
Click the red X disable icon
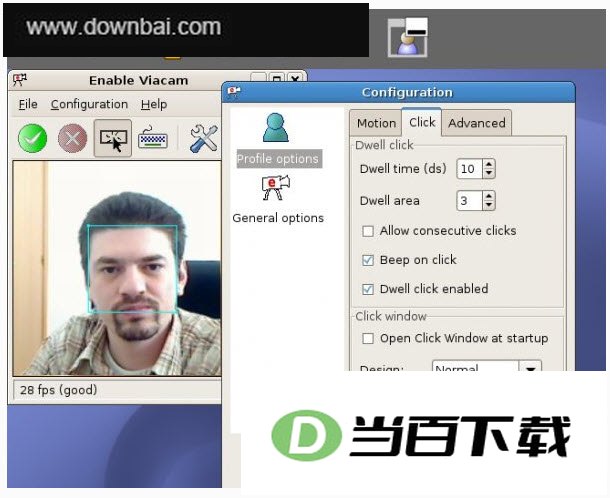(x=72, y=138)
